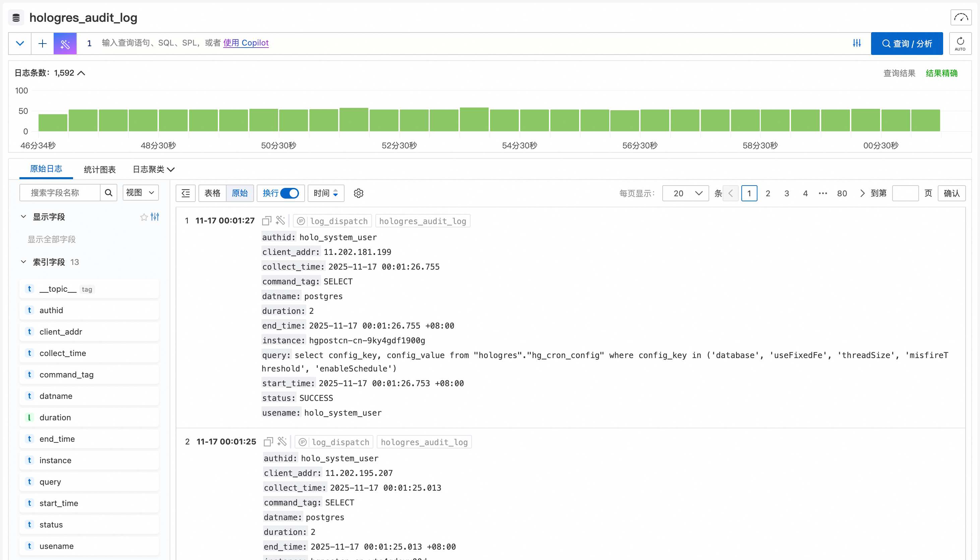This screenshot has width=980, height=560.
Task: Copy log entry 1 using copy icon
Action: pyautogui.click(x=267, y=221)
